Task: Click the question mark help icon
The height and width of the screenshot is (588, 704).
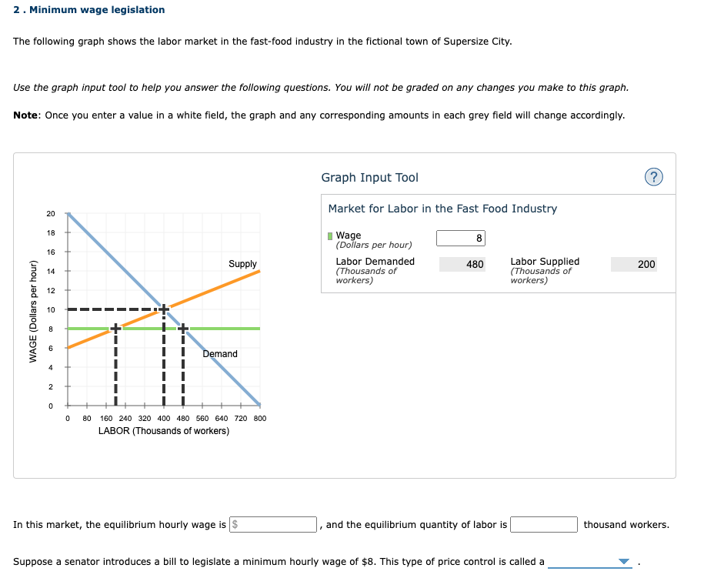Action: click(x=654, y=176)
